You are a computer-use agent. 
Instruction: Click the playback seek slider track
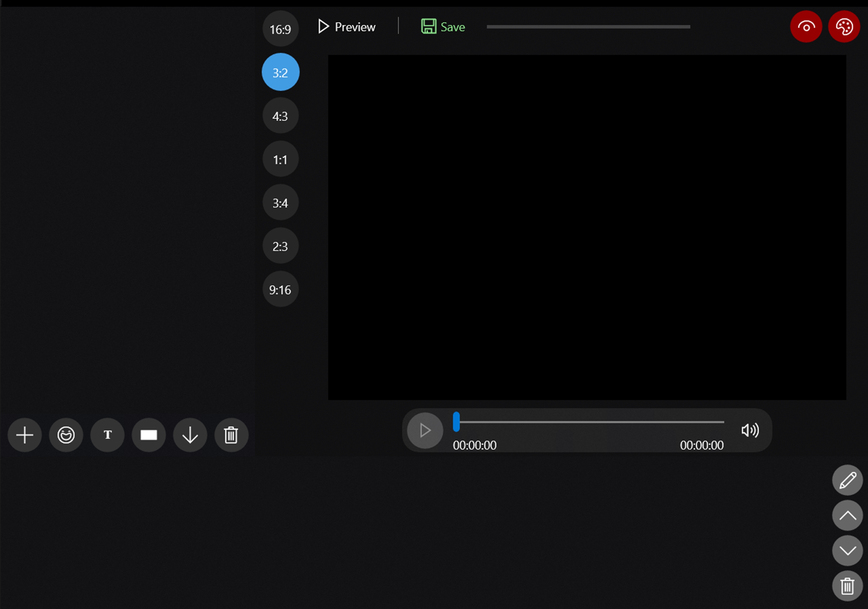pyautogui.click(x=590, y=422)
